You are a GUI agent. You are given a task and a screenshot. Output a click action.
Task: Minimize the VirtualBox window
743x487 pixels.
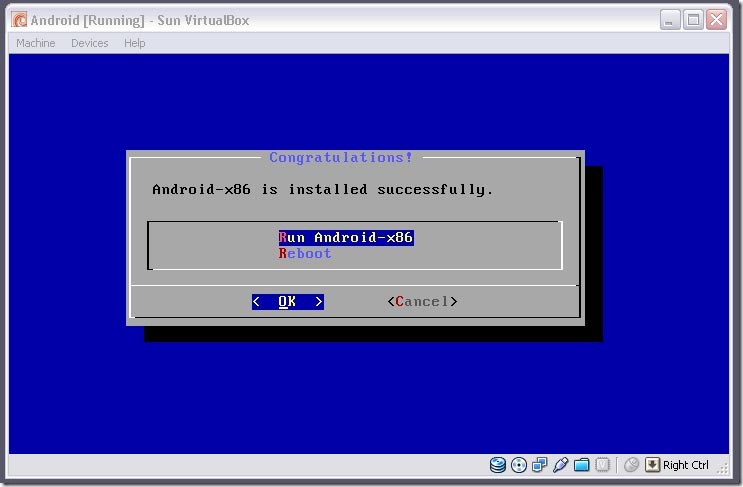[x=670, y=20]
